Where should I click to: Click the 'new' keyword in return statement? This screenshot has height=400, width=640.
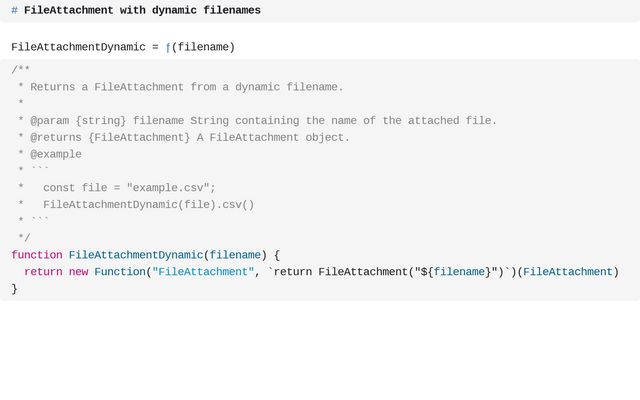point(78,272)
